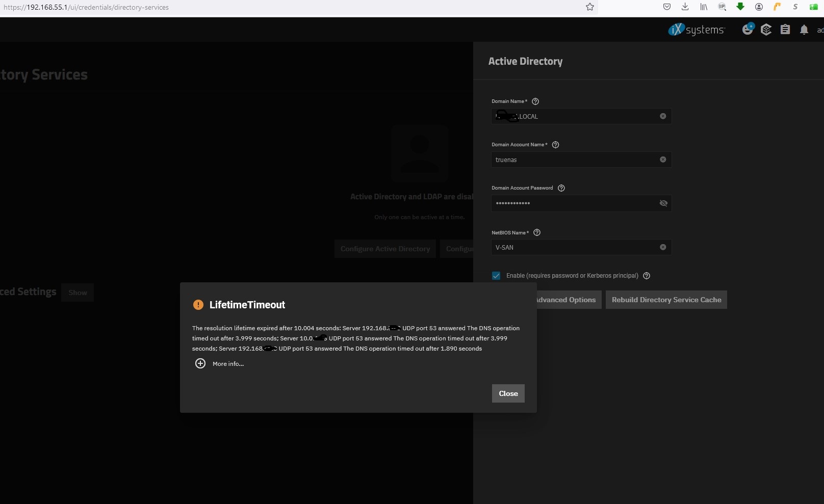The height and width of the screenshot is (504, 824).
Task: Open help tooltip for Domain Account Password
Action: (561, 188)
